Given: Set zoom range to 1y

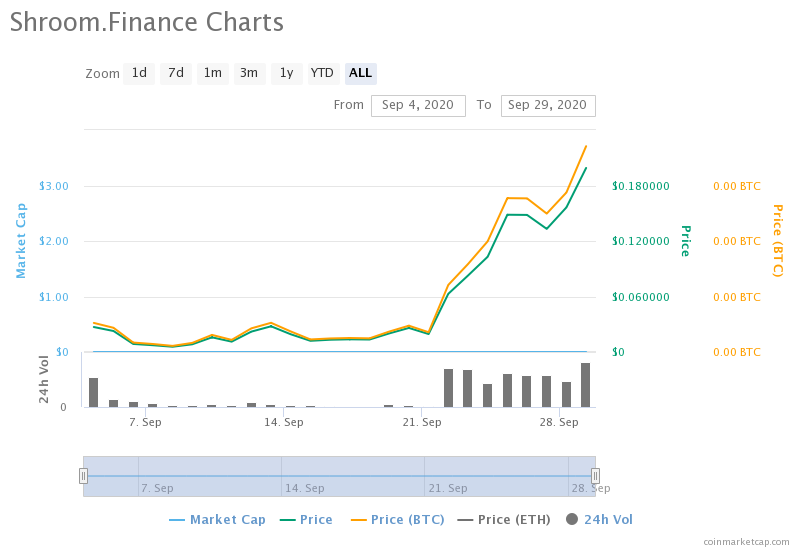Looking at the screenshot, I should pos(287,73).
